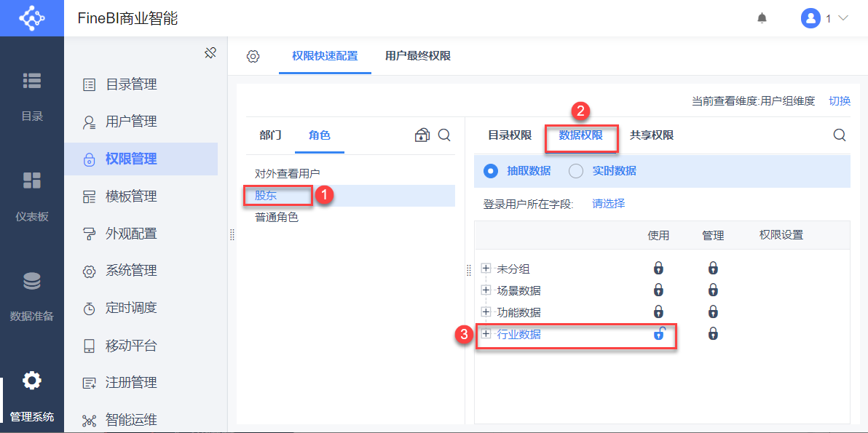Click the notification bell icon

[762, 18]
